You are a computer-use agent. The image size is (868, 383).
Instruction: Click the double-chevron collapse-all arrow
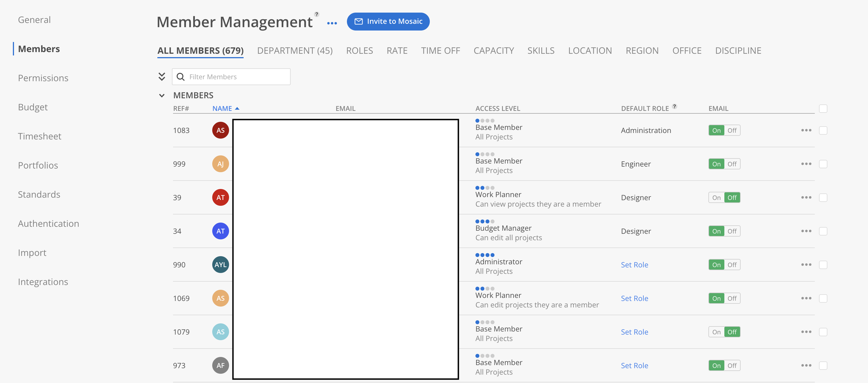[162, 77]
